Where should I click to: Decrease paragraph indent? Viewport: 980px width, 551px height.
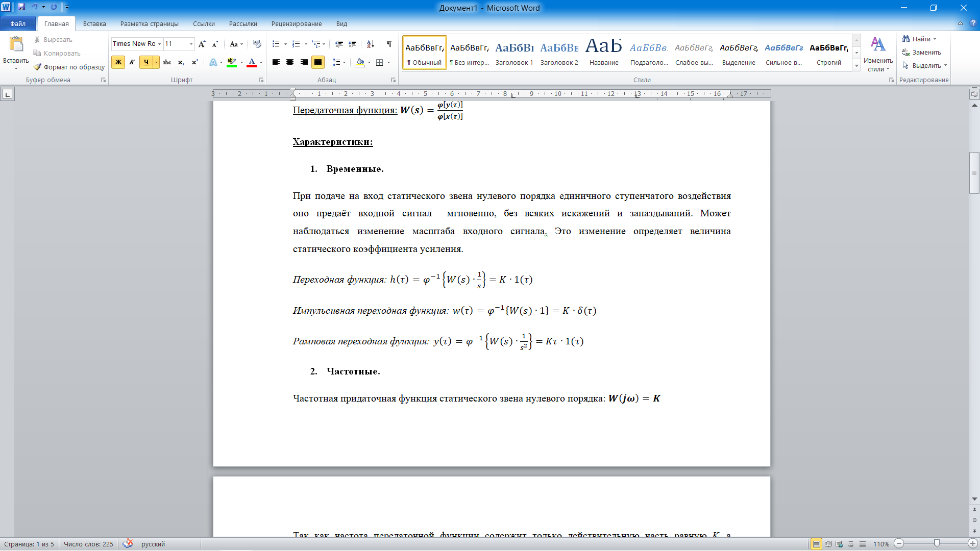339,44
